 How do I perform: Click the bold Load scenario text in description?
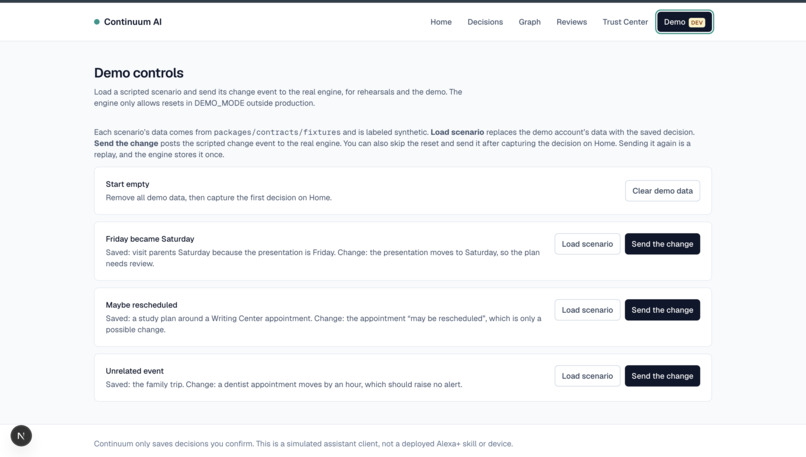(457, 132)
